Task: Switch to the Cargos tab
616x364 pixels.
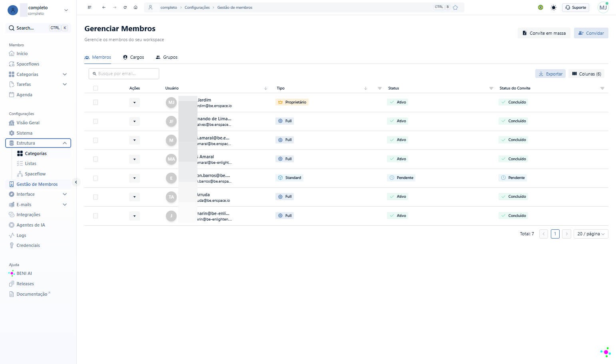Action: 134,57
